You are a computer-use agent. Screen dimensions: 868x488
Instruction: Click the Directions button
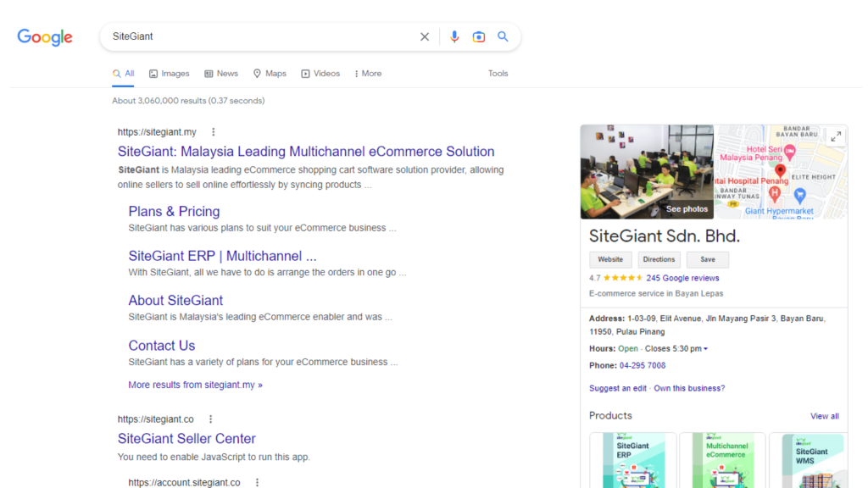click(659, 259)
